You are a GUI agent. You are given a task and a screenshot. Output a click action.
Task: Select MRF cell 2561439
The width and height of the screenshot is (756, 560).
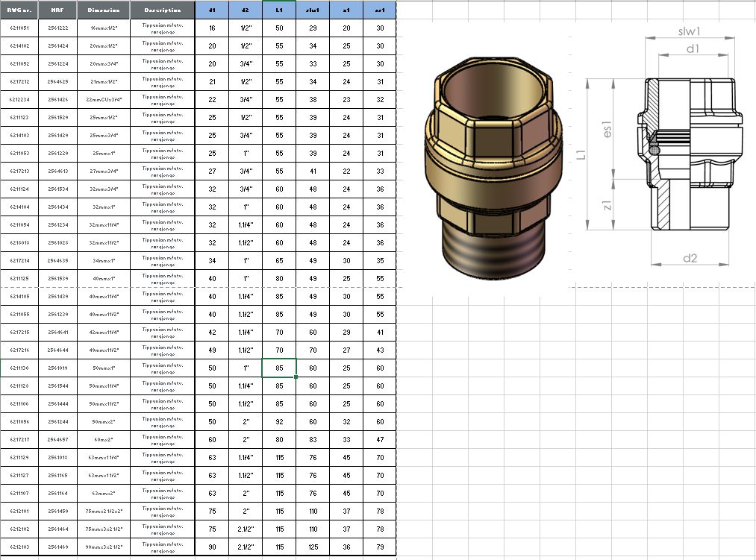tap(58, 296)
